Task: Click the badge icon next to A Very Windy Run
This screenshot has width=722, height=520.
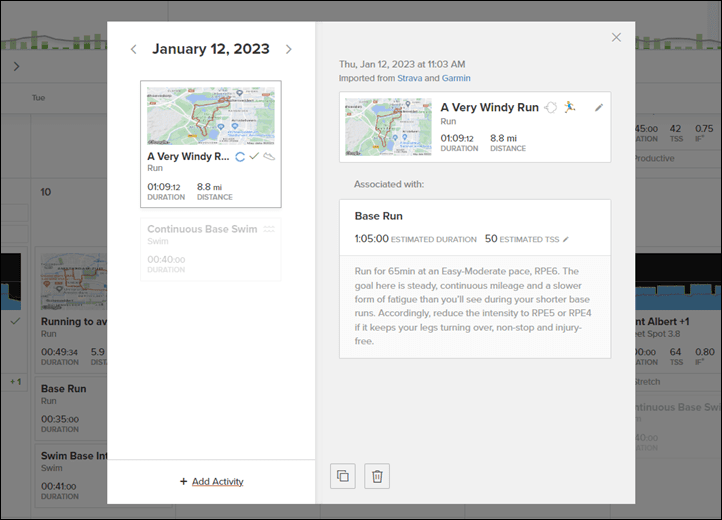Action: click(x=551, y=107)
